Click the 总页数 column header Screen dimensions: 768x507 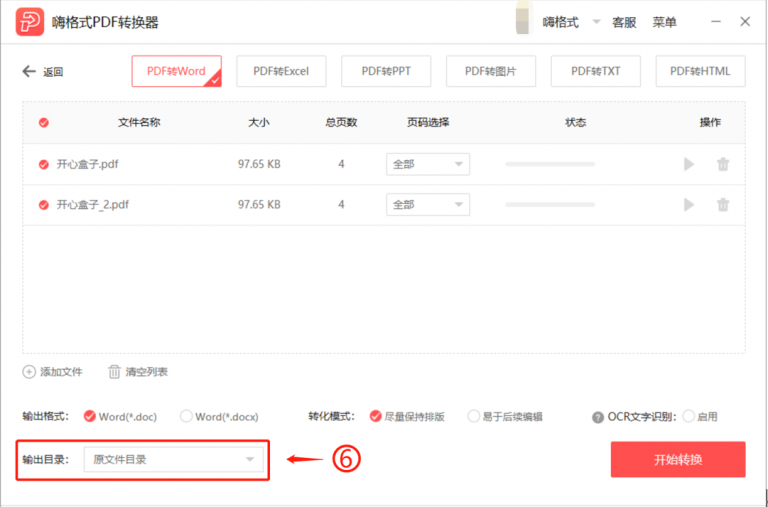pyautogui.click(x=341, y=122)
